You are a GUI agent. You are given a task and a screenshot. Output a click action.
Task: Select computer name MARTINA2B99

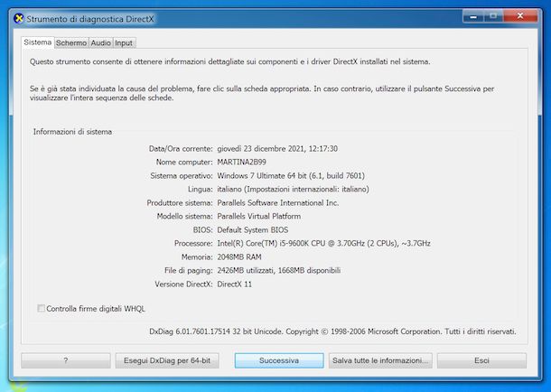241,162
